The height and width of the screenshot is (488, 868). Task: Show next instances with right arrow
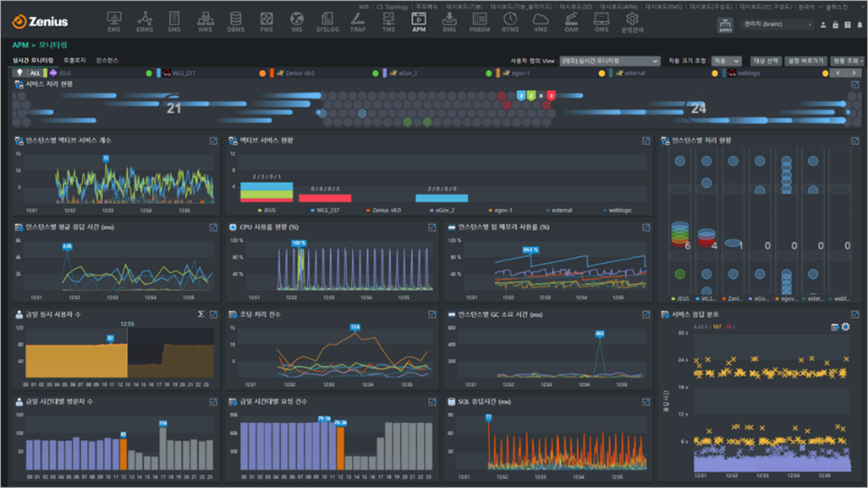[854, 73]
